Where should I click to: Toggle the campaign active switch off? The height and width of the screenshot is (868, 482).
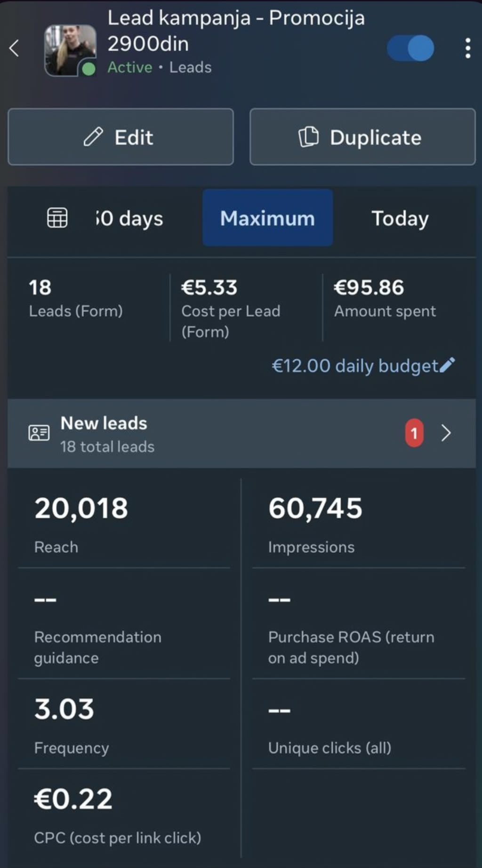(410, 48)
